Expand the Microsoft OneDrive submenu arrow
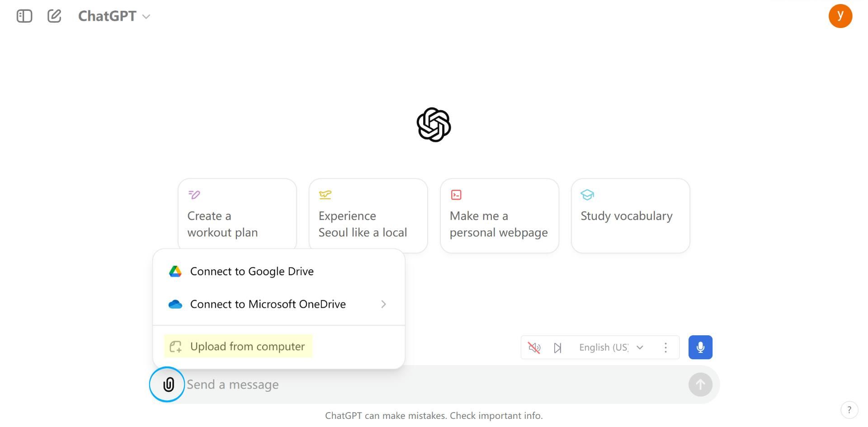Image resolution: width=868 pixels, height=427 pixels. pos(383,304)
